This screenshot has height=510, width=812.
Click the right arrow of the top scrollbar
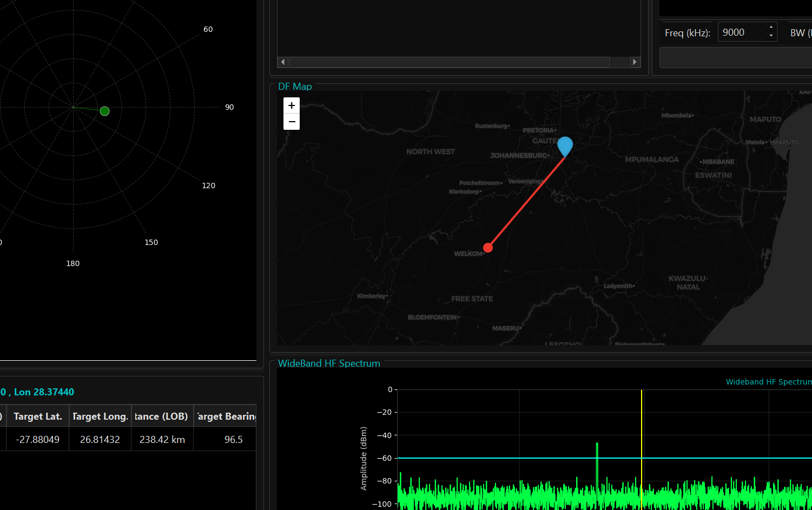(633, 62)
